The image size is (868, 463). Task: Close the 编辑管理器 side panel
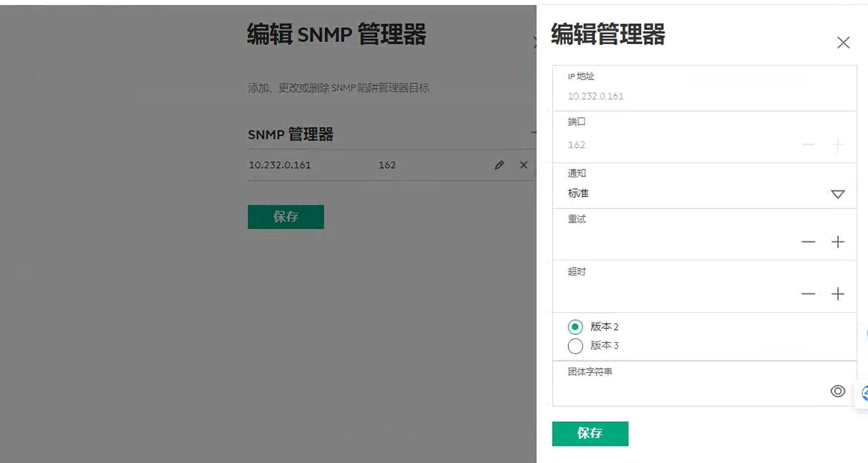(843, 42)
